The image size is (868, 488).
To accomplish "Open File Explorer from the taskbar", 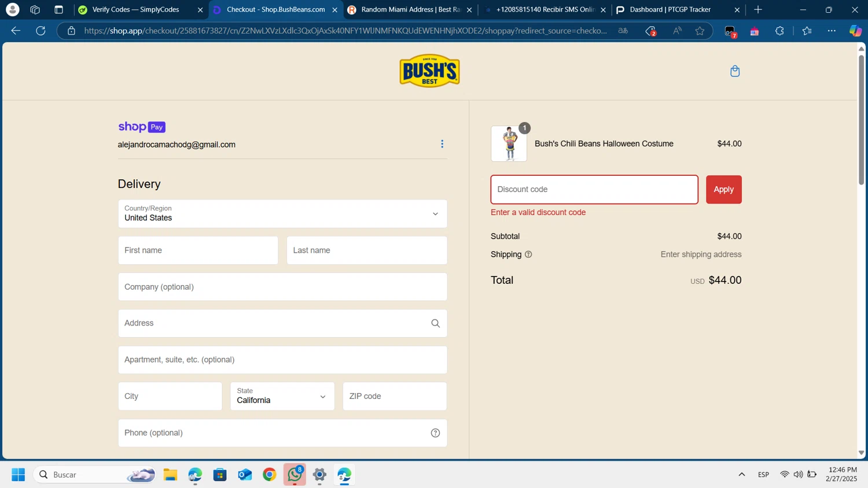I will point(170,475).
